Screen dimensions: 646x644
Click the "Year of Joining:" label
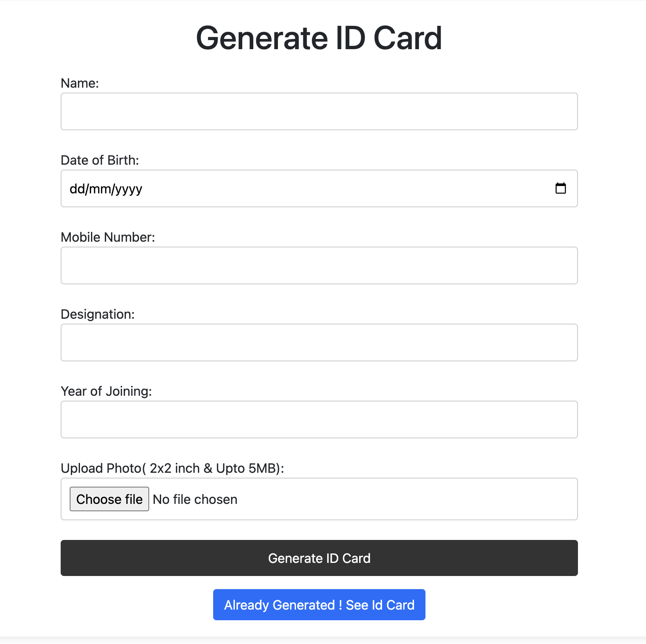106,391
